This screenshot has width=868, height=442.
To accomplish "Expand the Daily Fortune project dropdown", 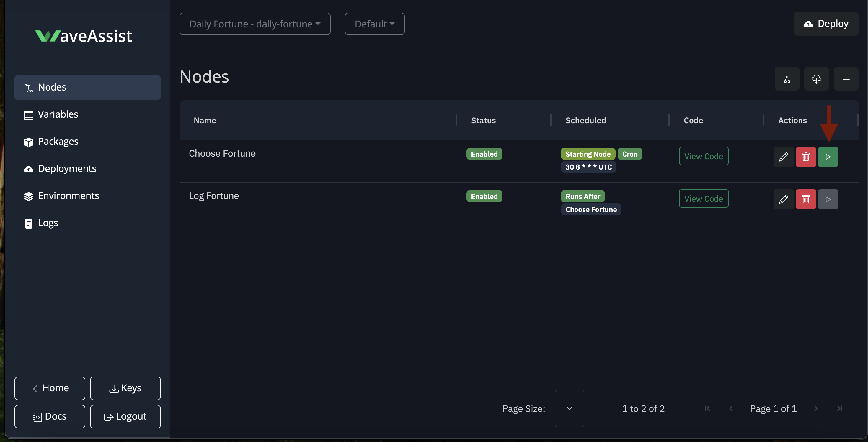I will pyautogui.click(x=255, y=24).
